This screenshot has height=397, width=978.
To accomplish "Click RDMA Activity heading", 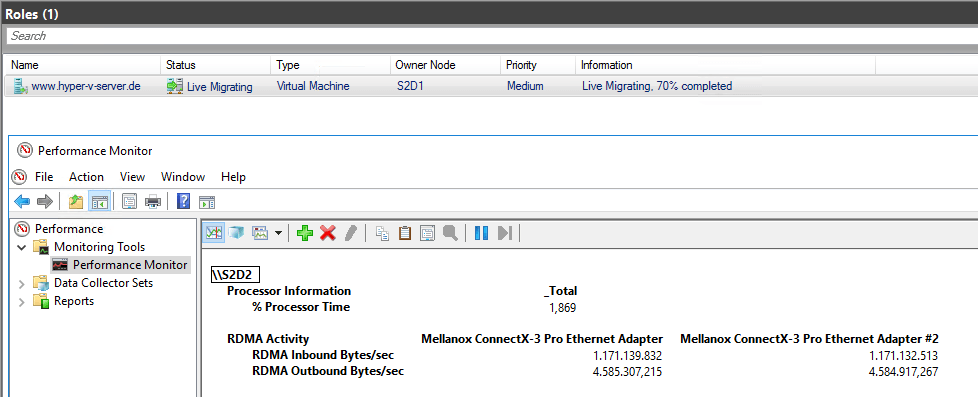I will click(268, 339).
